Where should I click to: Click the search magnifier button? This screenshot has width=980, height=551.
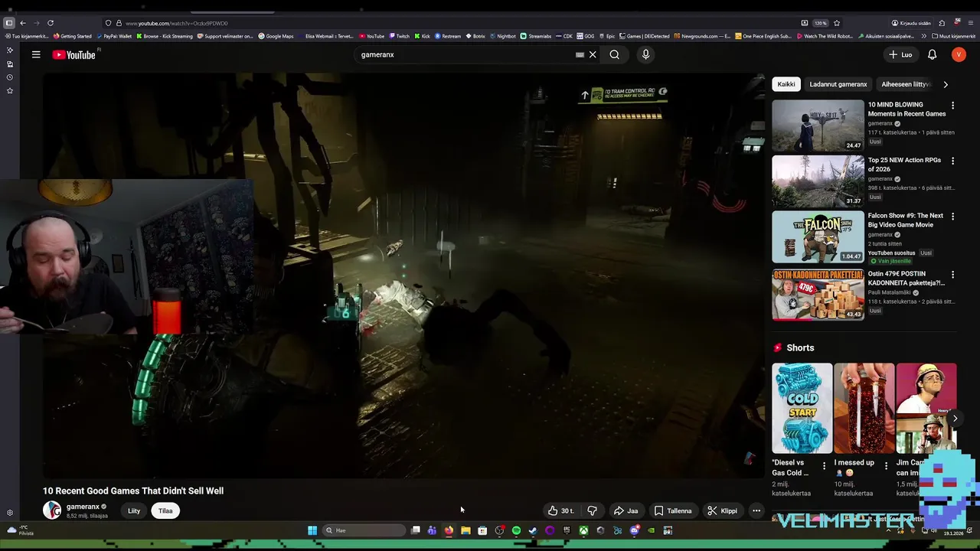[614, 54]
